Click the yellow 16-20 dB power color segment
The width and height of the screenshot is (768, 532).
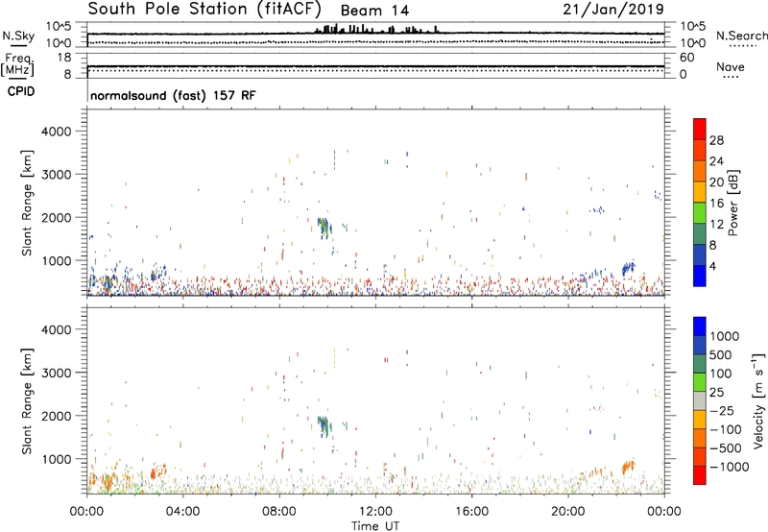(700, 192)
